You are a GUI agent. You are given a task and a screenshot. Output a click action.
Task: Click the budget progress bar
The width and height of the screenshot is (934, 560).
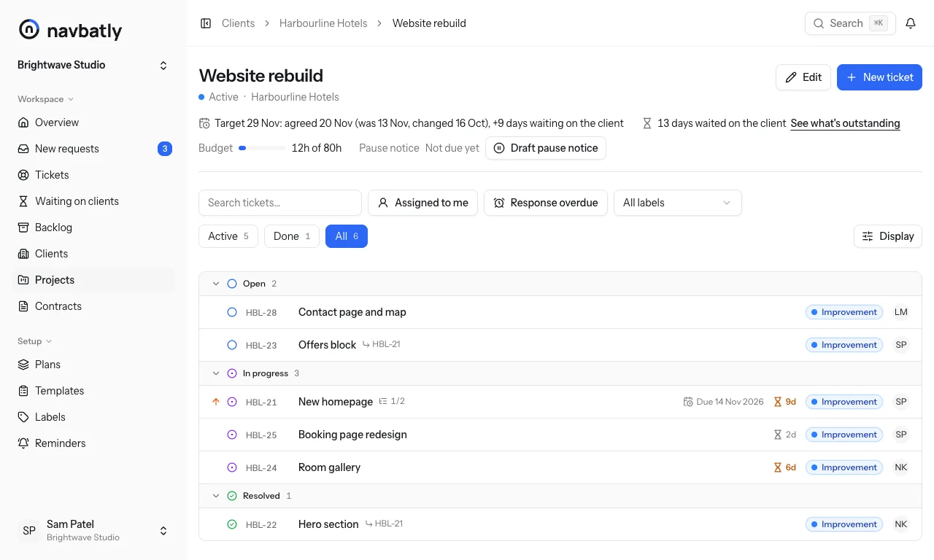262,148
